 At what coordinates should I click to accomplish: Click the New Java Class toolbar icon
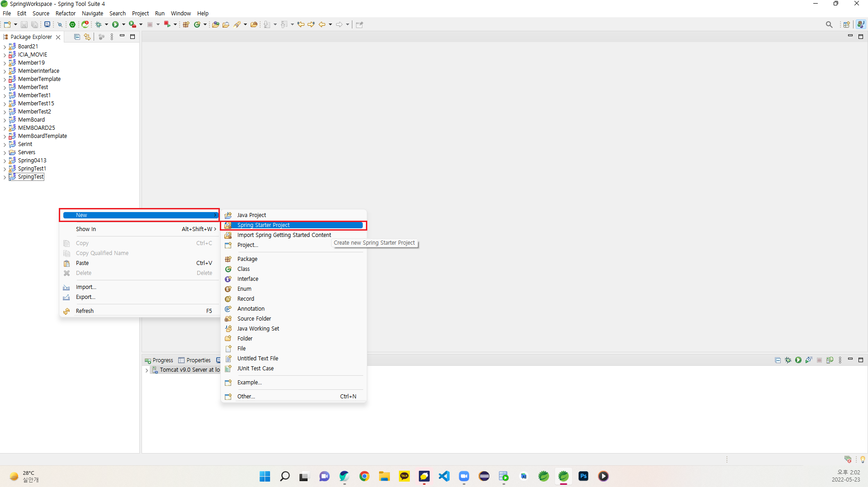pyautogui.click(x=197, y=24)
